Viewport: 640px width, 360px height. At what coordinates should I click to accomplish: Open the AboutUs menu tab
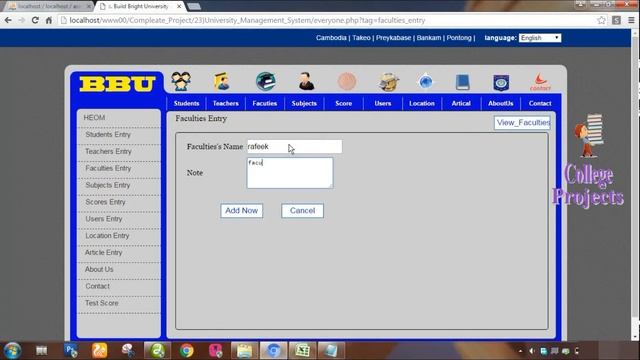501,103
